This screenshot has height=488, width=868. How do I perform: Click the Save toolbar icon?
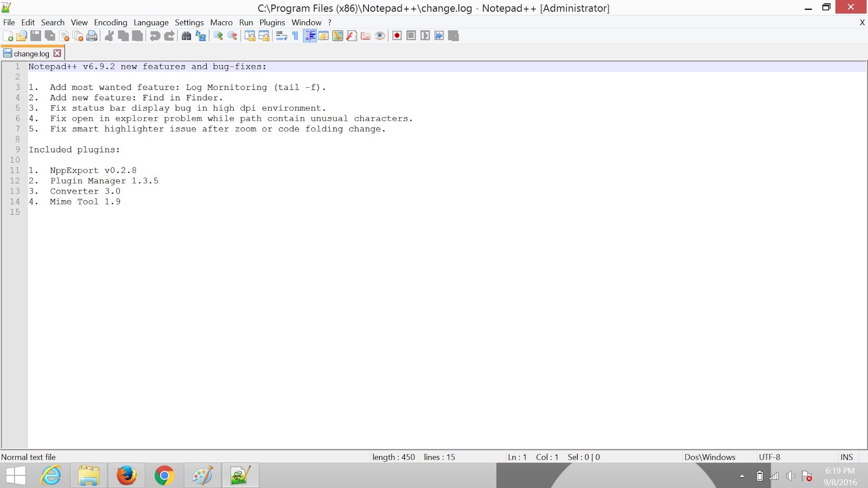click(36, 36)
